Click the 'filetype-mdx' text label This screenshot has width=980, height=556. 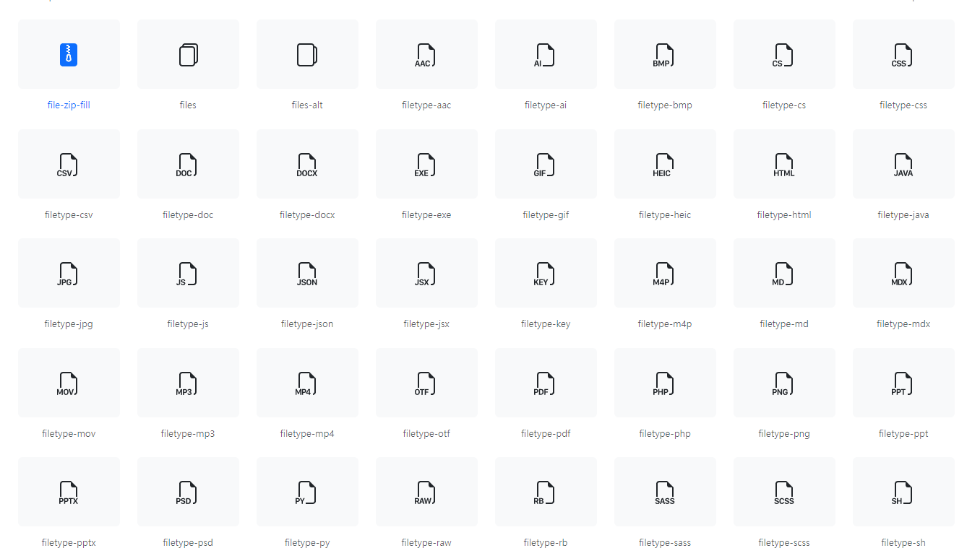(903, 324)
